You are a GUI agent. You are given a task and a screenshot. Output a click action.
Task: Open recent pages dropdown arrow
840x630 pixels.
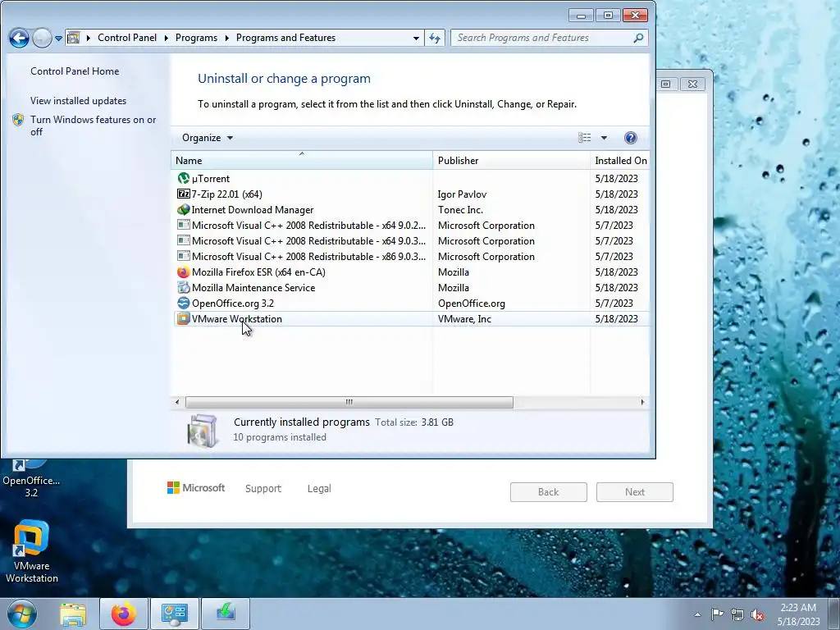point(58,38)
